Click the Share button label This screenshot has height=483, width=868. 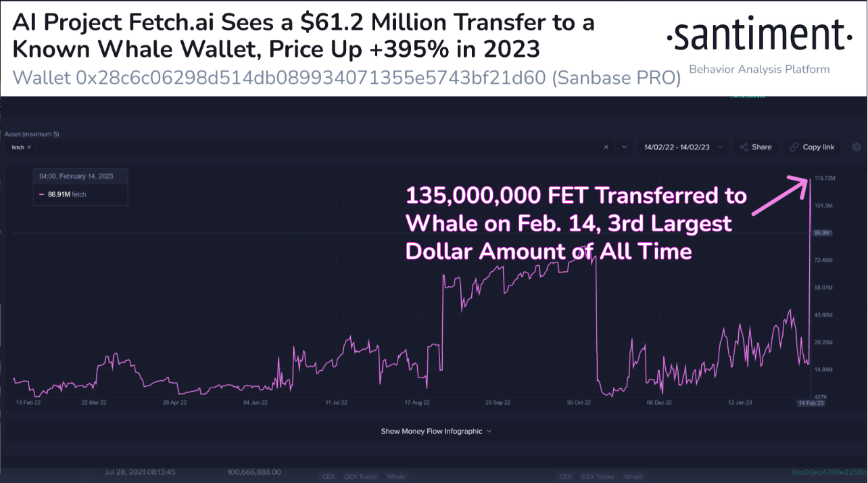pyautogui.click(x=761, y=147)
